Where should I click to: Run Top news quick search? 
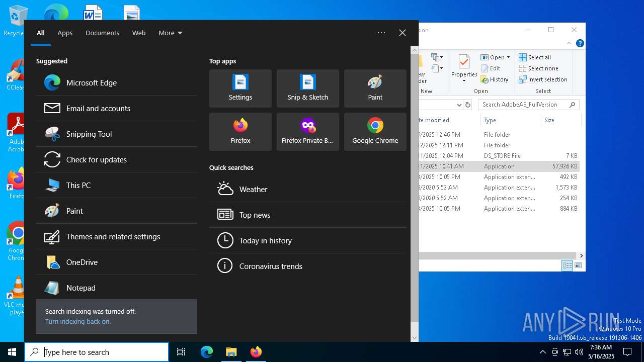click(x=308, y=215)
